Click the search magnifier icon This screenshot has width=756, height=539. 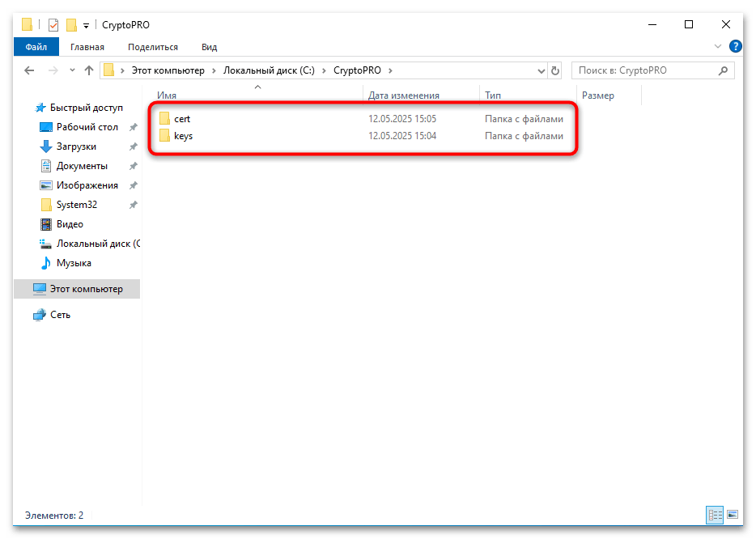[x=724, y=70]
